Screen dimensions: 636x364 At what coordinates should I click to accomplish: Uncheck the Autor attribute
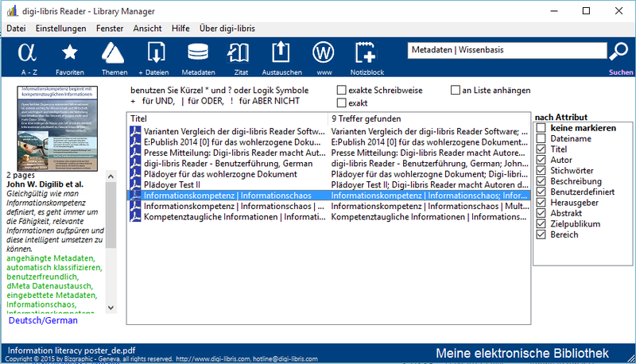pyautogui.click(x=541, y=160)
